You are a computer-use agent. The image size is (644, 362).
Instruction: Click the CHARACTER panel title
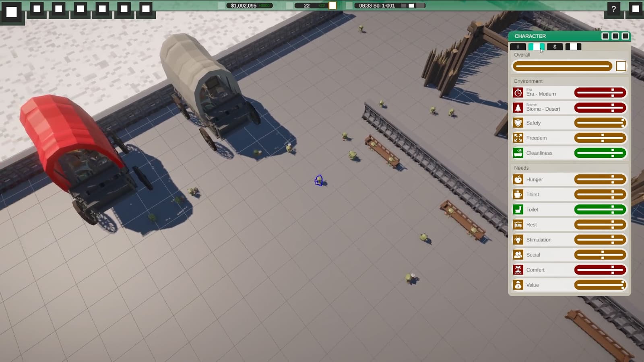point(530,36)
